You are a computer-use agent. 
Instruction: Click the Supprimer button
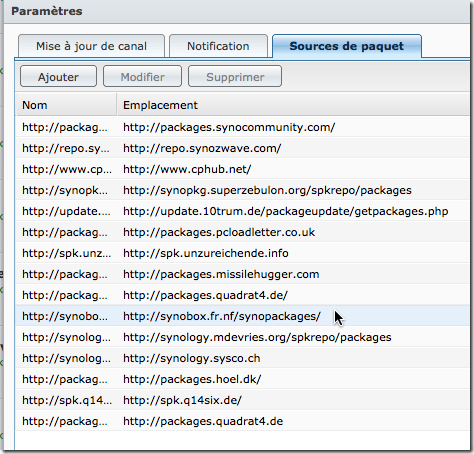coord(235,77)
